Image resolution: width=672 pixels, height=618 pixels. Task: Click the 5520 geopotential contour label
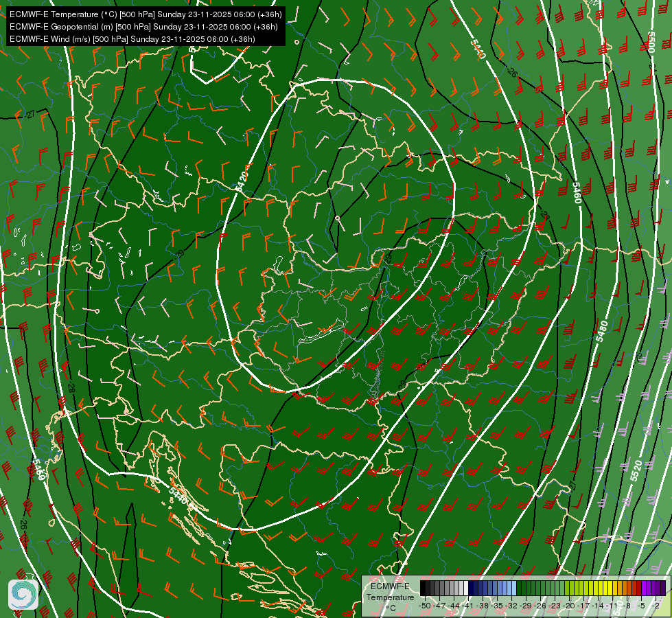[x=636, y=470]
